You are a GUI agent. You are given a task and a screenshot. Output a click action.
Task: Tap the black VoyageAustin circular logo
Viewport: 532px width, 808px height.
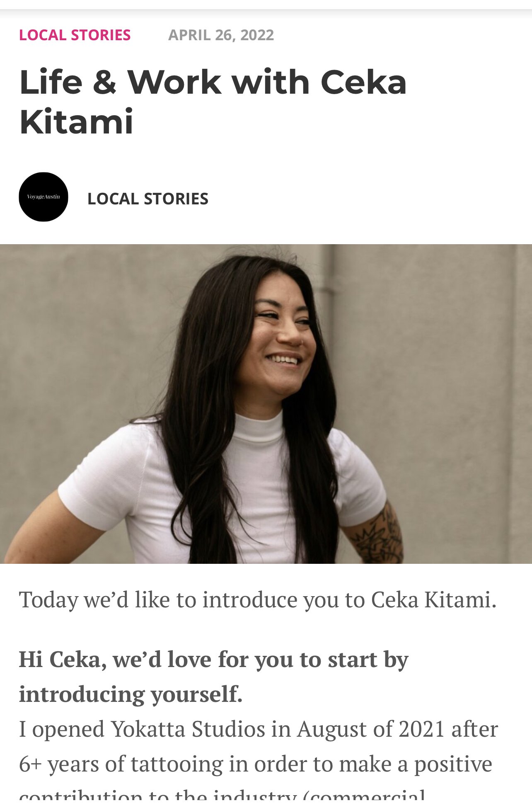pos(44,197)
